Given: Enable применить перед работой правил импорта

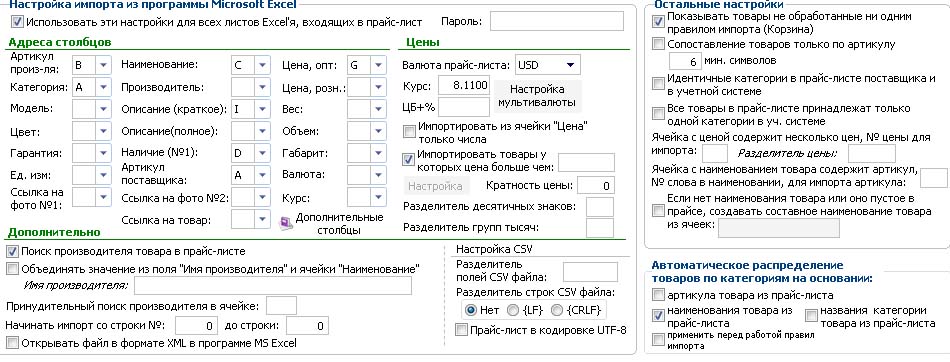Looking at the screenshot, I should click(x=658, y=340).
